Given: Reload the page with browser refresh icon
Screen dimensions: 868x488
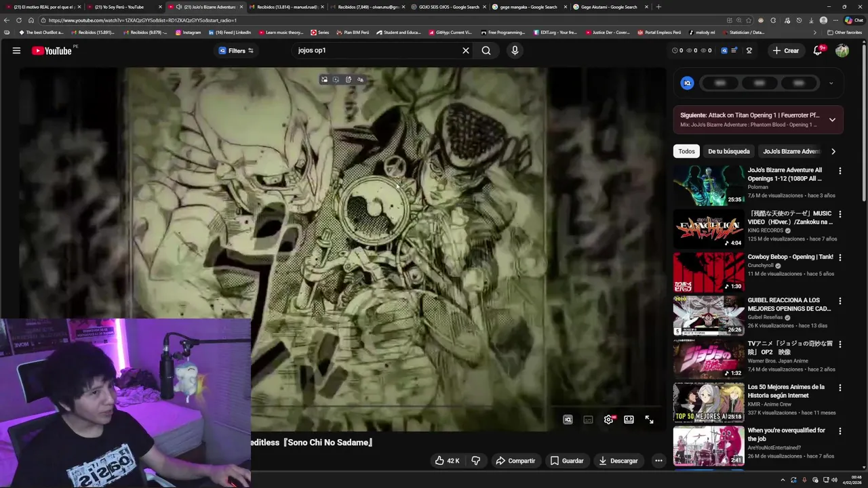Looking at the screenshot, I should tap(19, 20).
